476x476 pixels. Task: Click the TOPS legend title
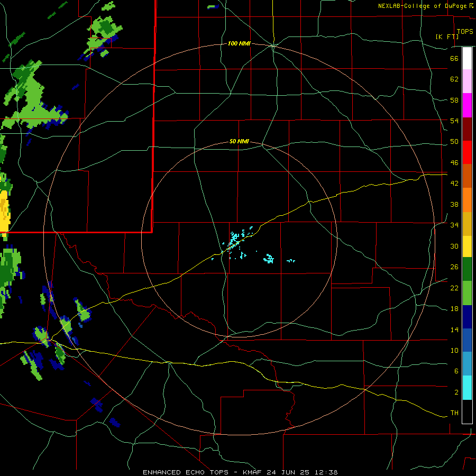coord(465,31)
